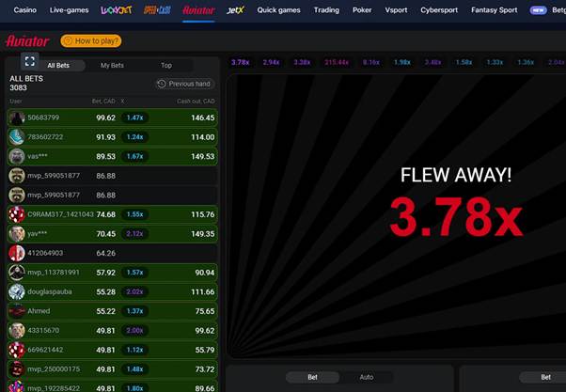Screen dimensions: 566x392
Task: Go to Quick games
Action: 278,10
